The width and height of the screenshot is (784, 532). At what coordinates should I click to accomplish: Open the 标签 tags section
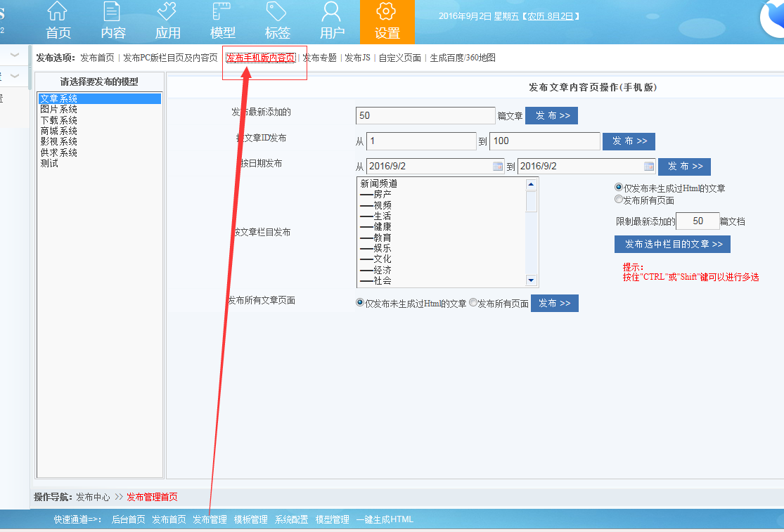click(277, 21)
